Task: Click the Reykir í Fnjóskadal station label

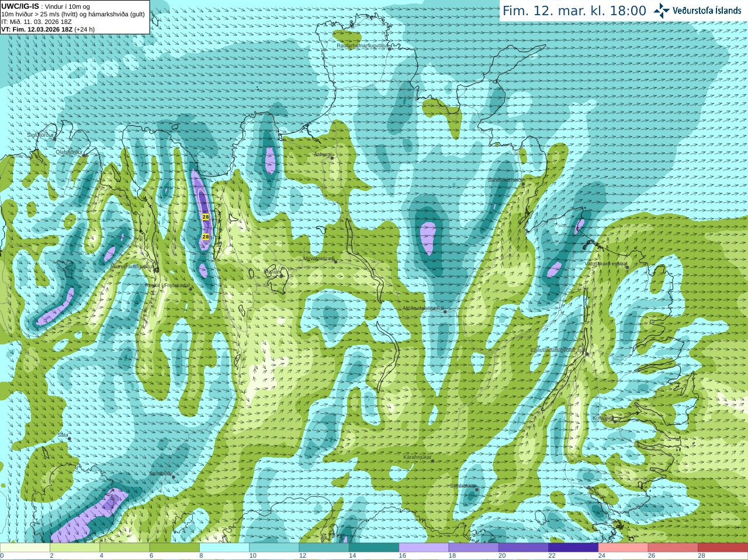Action: pos(168,285)
